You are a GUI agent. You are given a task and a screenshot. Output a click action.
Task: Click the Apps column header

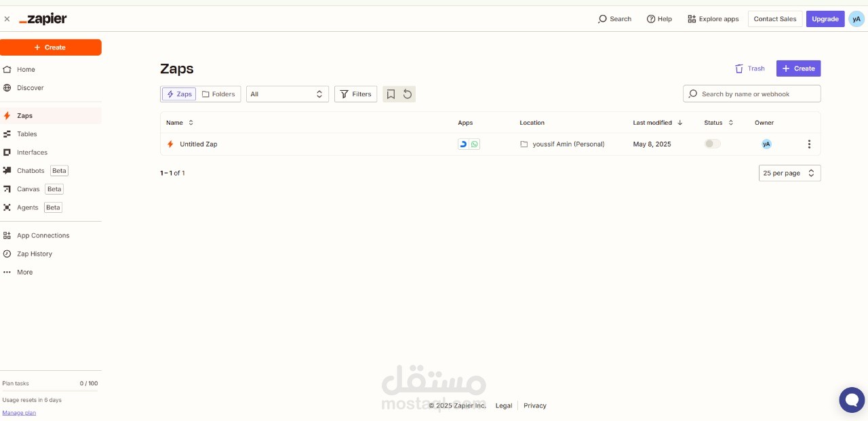pyautogui.click(x=465, y=123)
